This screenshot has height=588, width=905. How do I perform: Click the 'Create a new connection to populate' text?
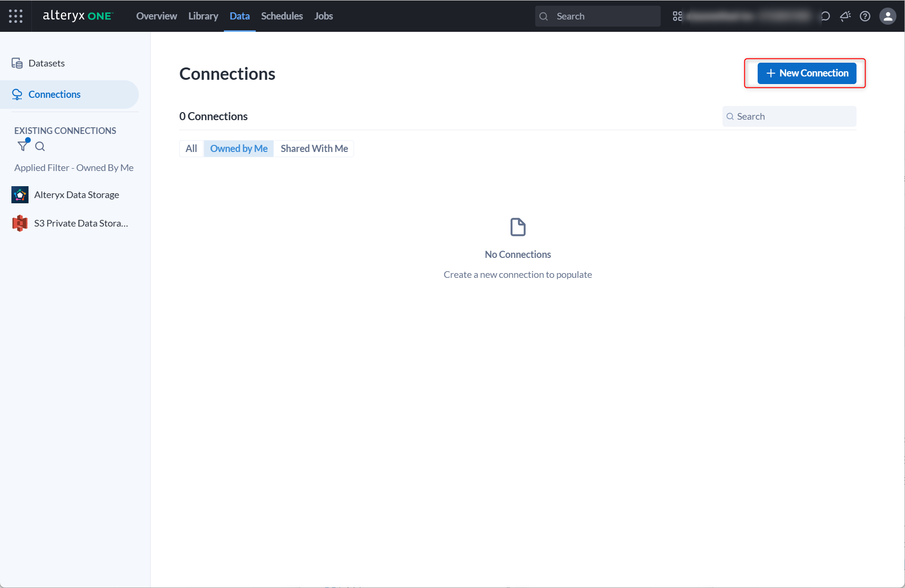[518, 275]
